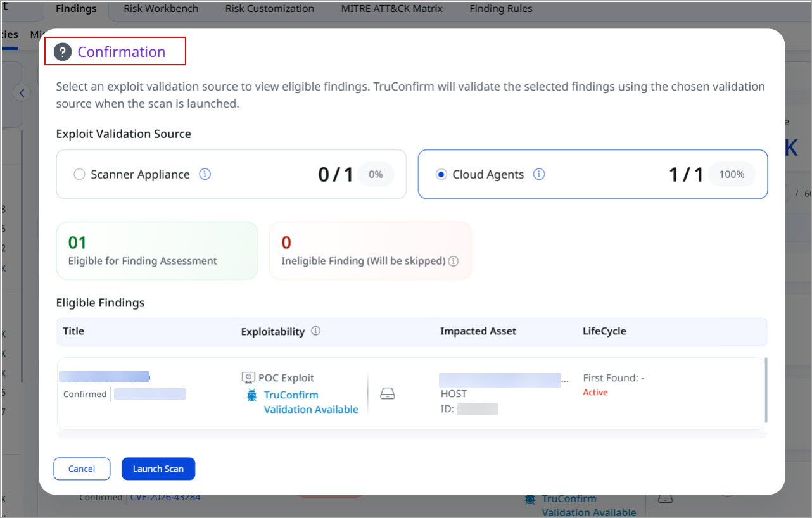This screenshot has height=518, width=812.
Task: Click the Eligible Findings list scrollbar
Action: [766, 389]
